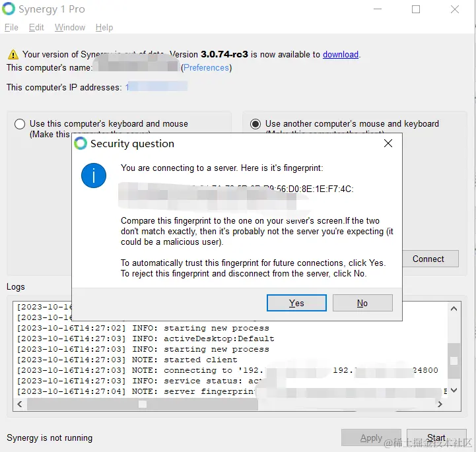Follow the download link for the new version

[341, 54]
